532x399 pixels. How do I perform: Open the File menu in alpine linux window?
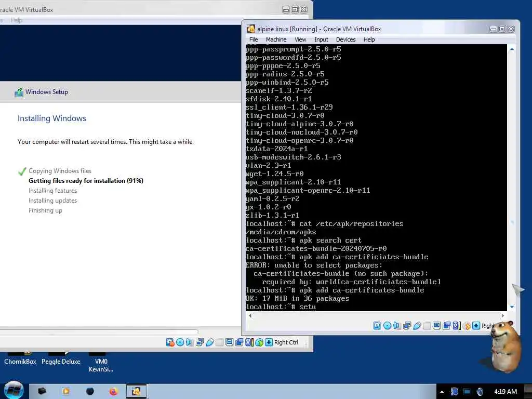tap(254, 39)
